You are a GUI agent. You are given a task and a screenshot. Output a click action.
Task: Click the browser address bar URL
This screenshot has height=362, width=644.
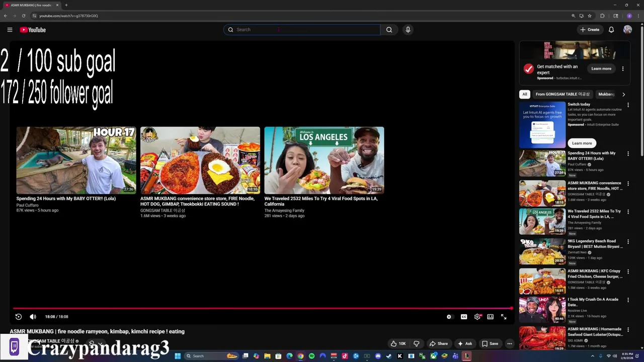68,16
